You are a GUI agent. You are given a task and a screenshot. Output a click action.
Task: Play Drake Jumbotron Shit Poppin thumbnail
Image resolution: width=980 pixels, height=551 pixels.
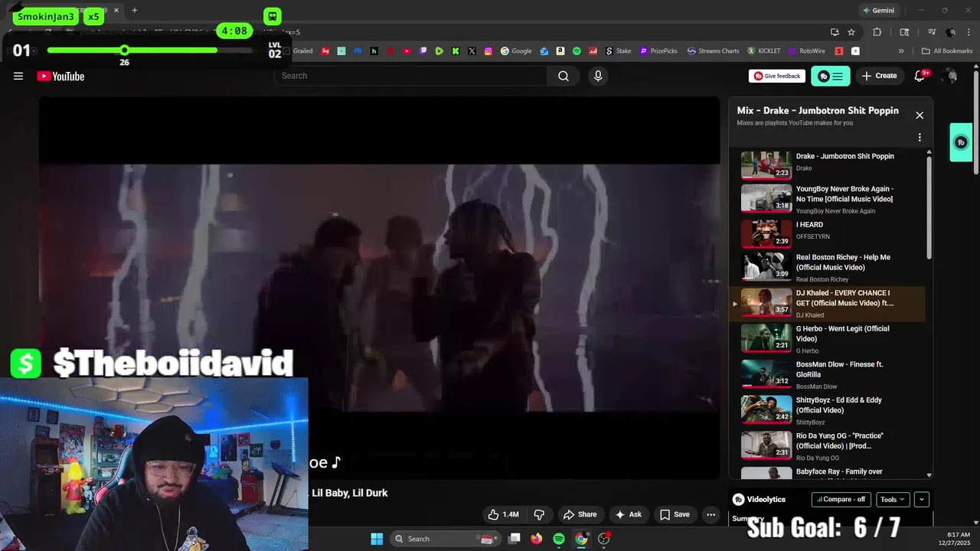[766, 165]
